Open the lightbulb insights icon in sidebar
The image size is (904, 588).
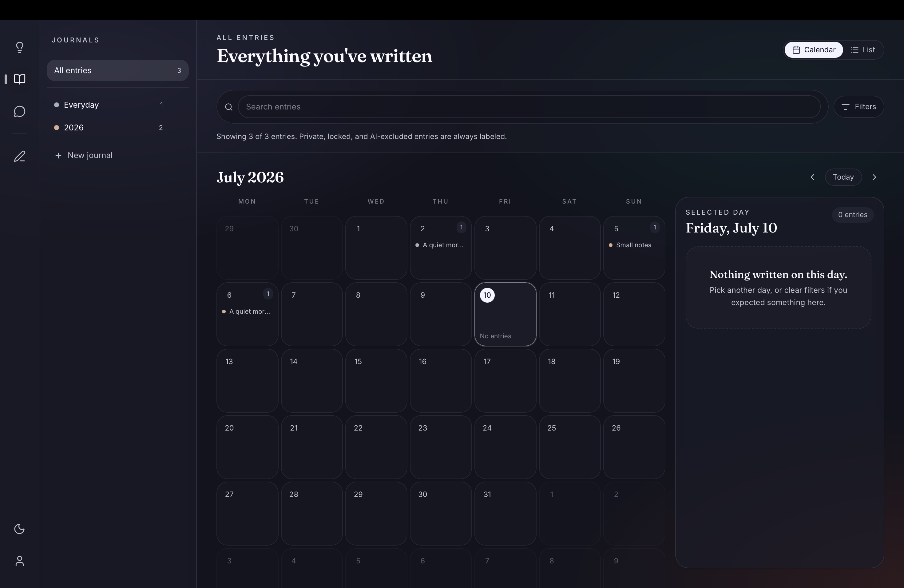pos(19,47)
